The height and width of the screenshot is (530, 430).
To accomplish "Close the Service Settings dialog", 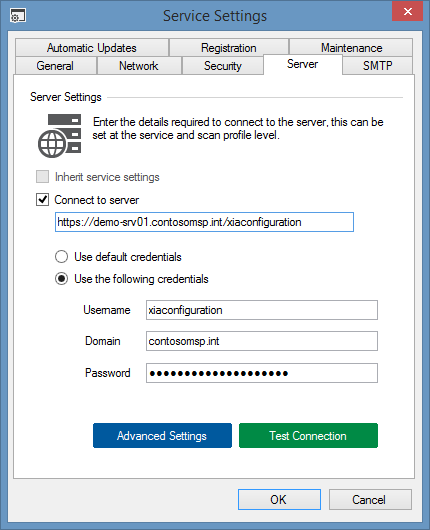I will (407, 11).
